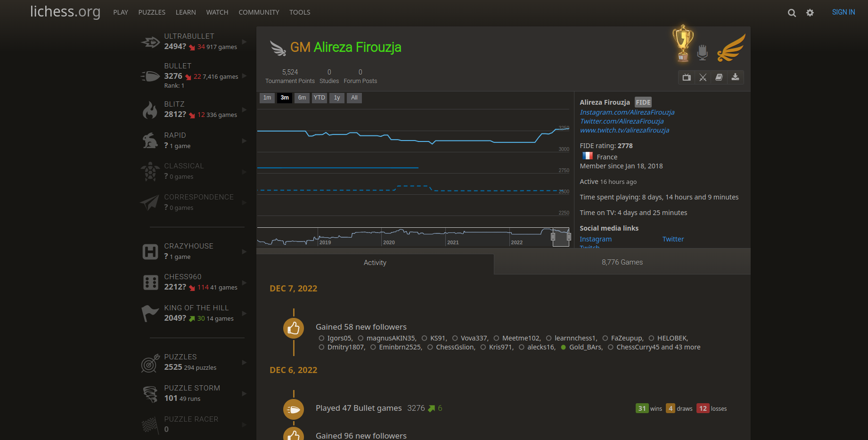
Task: Click the Puzzles target icon
Action: tap(150, 363)
